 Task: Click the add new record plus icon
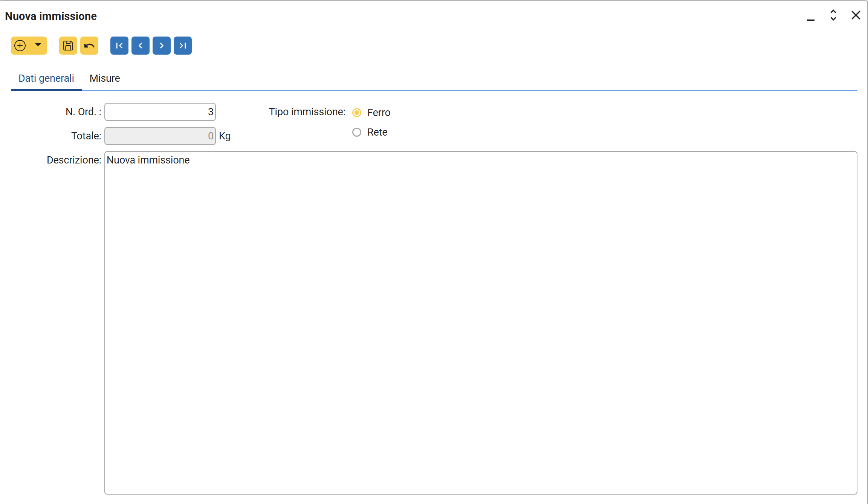(20, 46)
